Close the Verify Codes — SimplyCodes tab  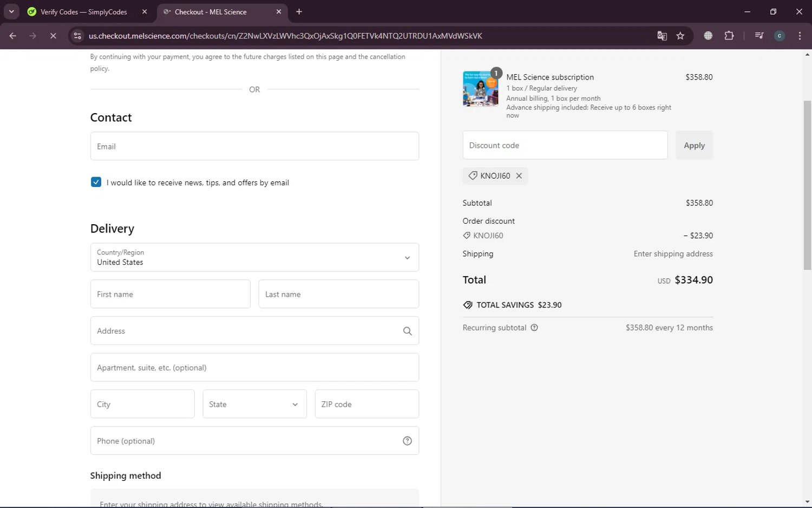(145, 12)
